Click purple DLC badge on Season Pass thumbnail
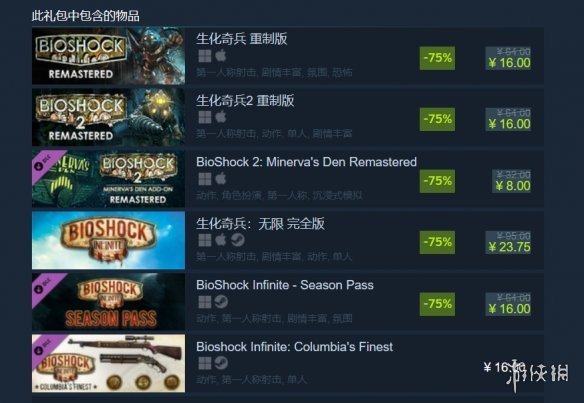Image resolution: width=584 pixels, height=403 pixels. tap(45, 286)
